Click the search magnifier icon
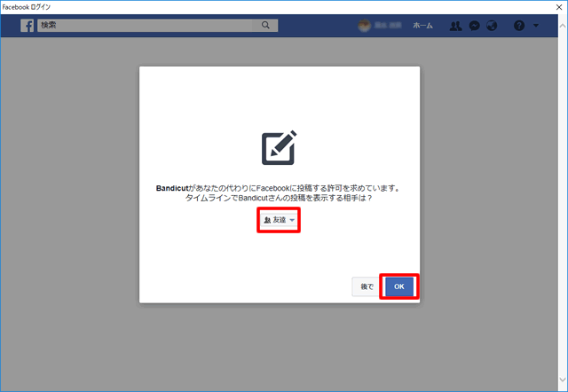This screenshot has width=568, height=392. click(265, 25)
